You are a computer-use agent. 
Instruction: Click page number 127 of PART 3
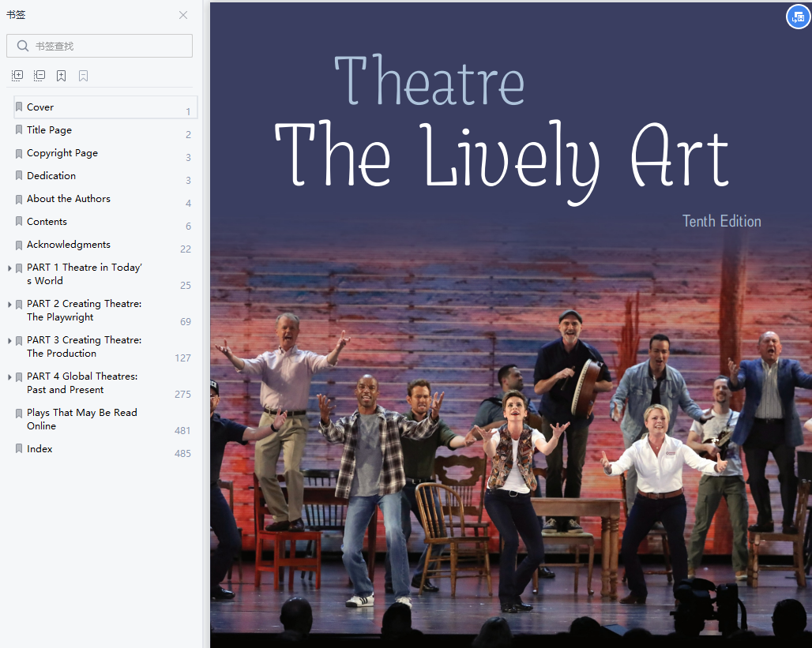pos(182,358)
